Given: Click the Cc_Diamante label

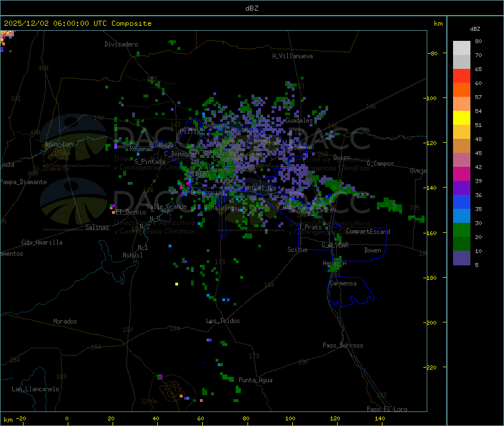Looking at the screenshot, I should point(51,168).
